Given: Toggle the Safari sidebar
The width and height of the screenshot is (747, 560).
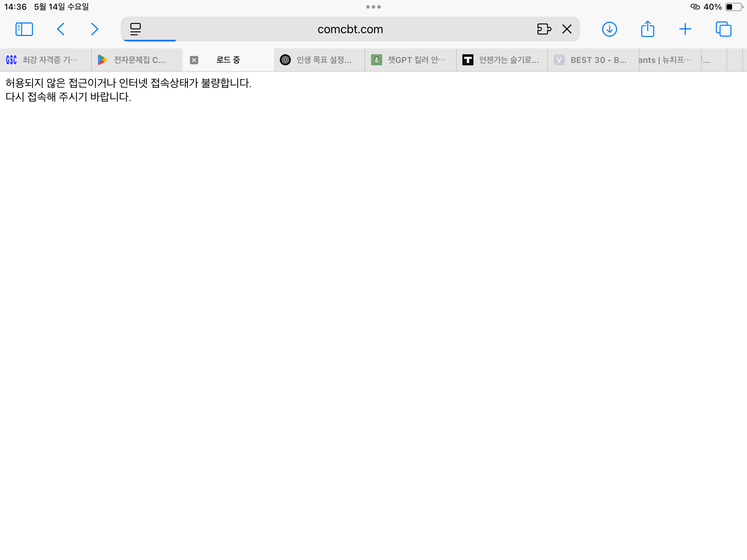Looking at the screenshot, I should click(24, 29).
